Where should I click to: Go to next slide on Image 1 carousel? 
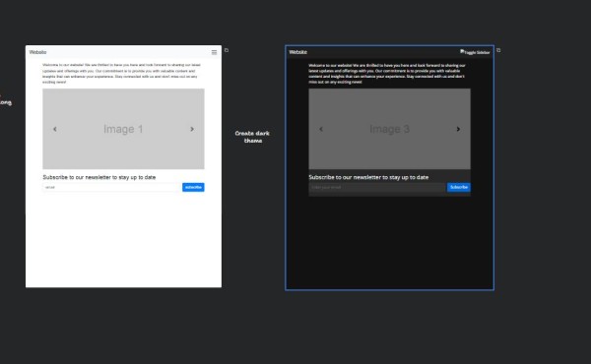coord(192,129)
